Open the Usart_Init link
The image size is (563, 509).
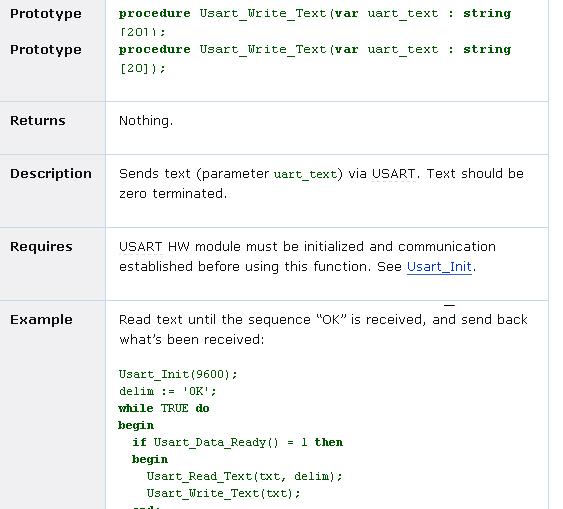pos(439,267)
